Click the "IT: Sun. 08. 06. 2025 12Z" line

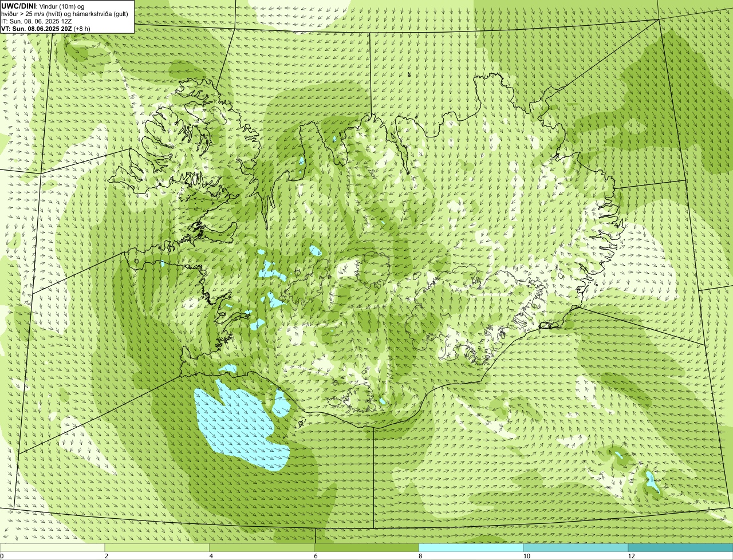(x=37, y=21)
